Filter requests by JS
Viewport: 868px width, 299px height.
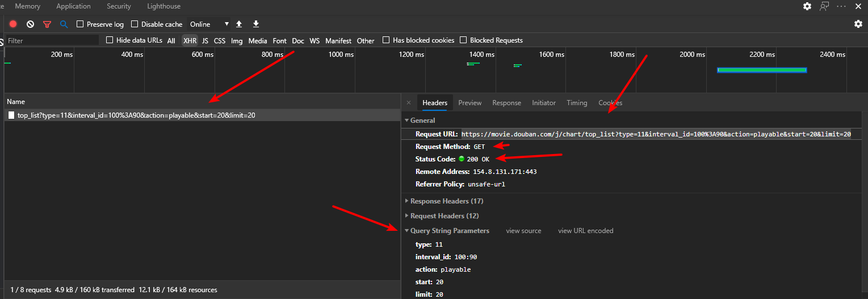tap(205, 41)
